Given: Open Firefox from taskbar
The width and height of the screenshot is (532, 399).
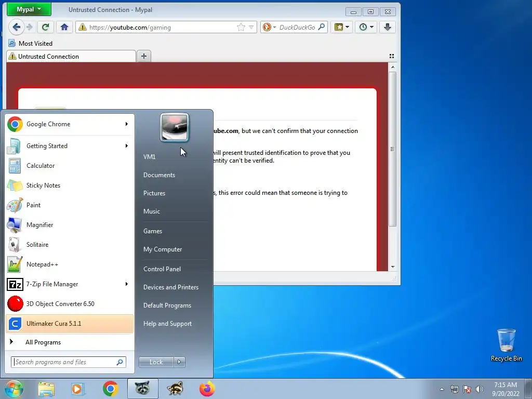Looking at the screenshot, I should point(207,389).
